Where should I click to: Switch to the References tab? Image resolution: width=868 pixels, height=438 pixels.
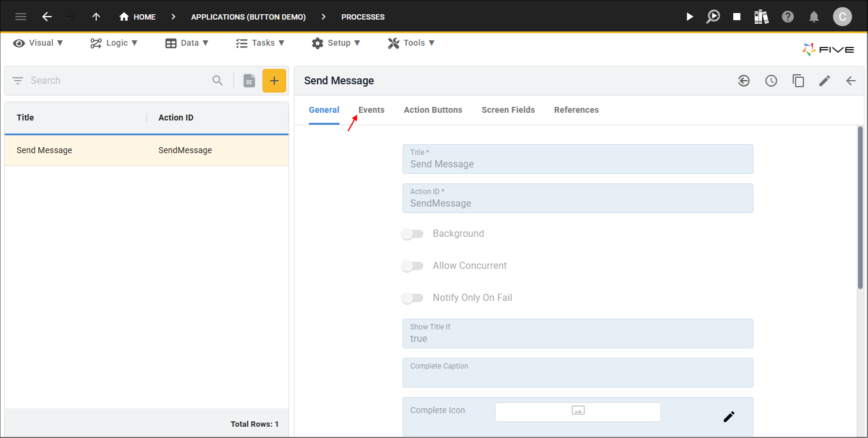point(576,110)
